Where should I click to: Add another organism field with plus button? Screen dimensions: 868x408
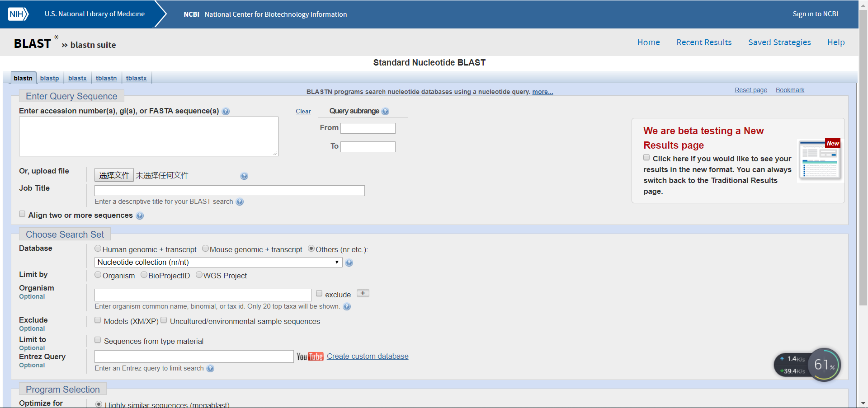(363, 293)
